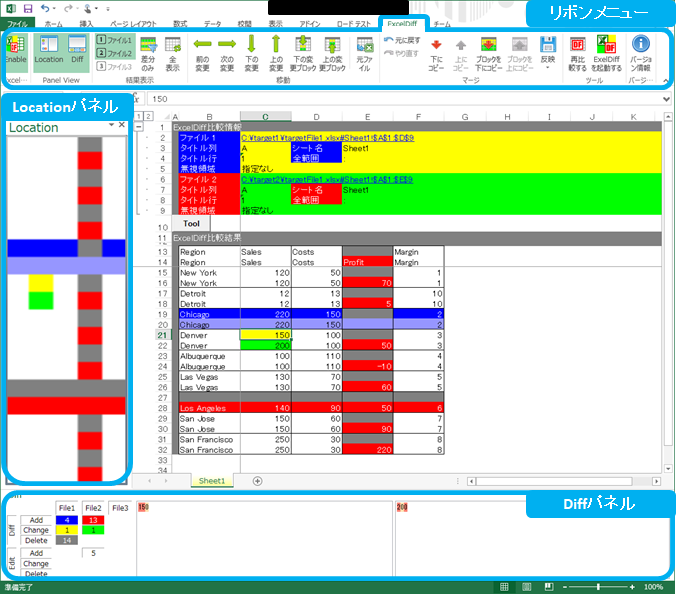Run re-compare (再比較する) tool

pos(577,54)
